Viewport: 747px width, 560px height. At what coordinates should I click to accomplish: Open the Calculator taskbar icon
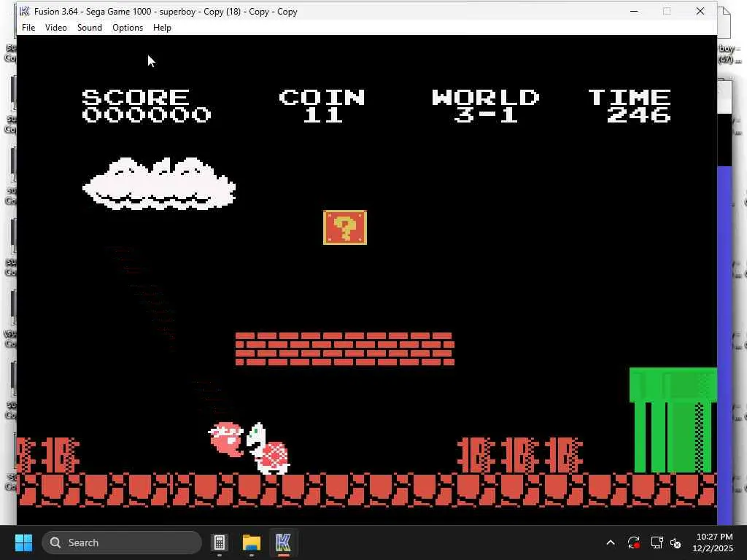click(220, 542)
